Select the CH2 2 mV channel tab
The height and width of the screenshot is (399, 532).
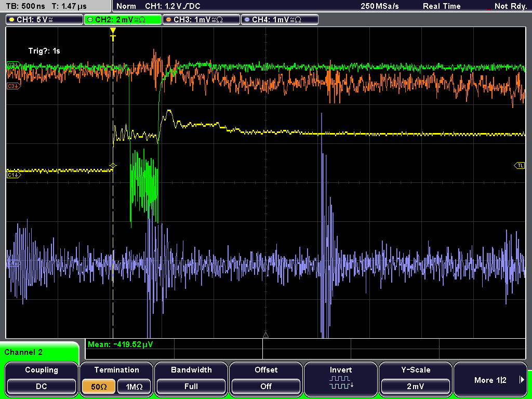coord(123,19)
